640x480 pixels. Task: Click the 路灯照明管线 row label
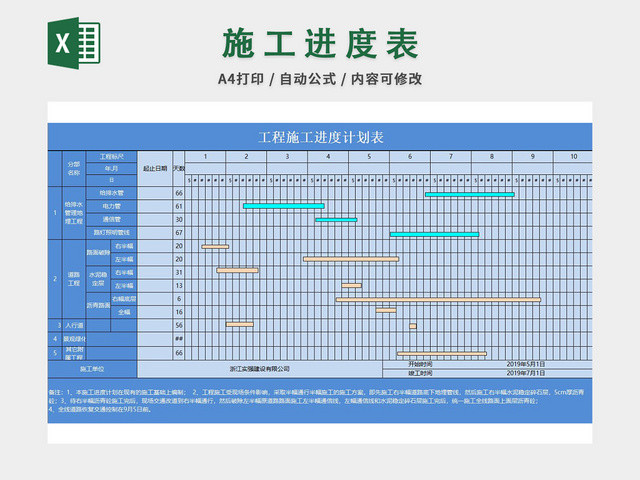click(x=111, y=233)
